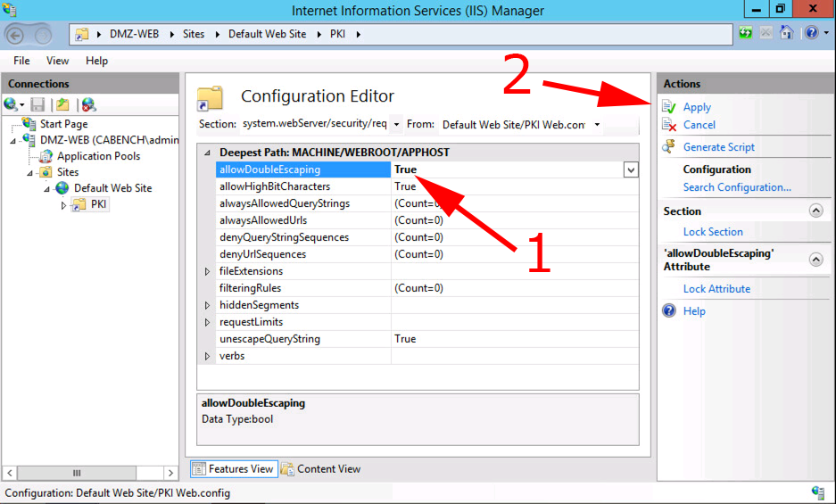Click Cancel link in Actions pane
The width and height of the screenshot is (836, 504).
[699, 125]
